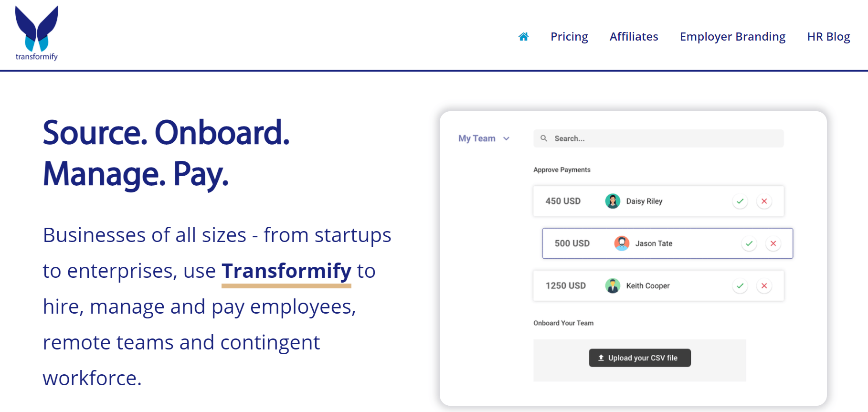The image size is (868, 412).
Task: Click Keith Cooper's avatar
Action: [x=613, y=285]
